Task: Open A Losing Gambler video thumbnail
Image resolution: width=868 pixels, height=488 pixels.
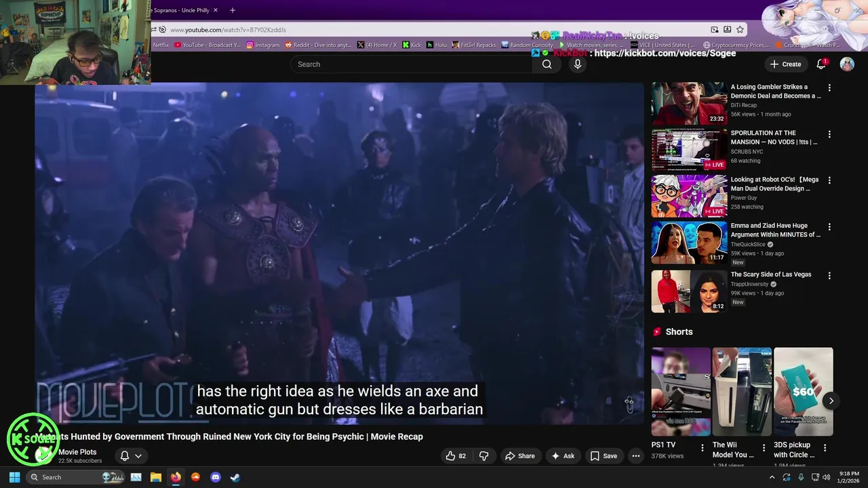Action: coord(689,104)
